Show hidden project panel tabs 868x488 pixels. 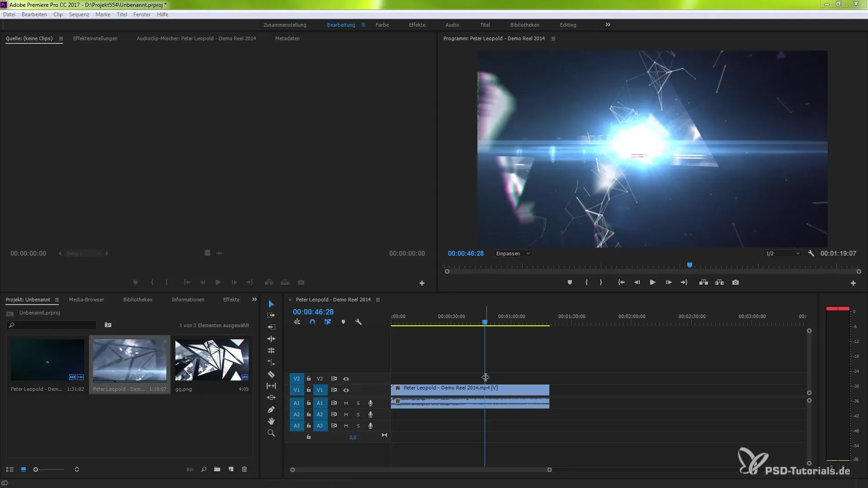(x=254, y=299)
